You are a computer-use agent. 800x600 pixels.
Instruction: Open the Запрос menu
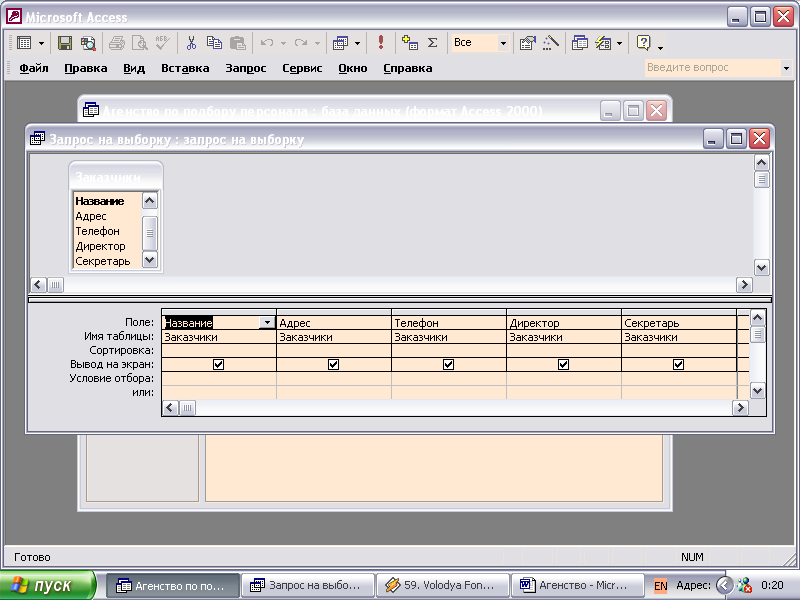(245, 68)
